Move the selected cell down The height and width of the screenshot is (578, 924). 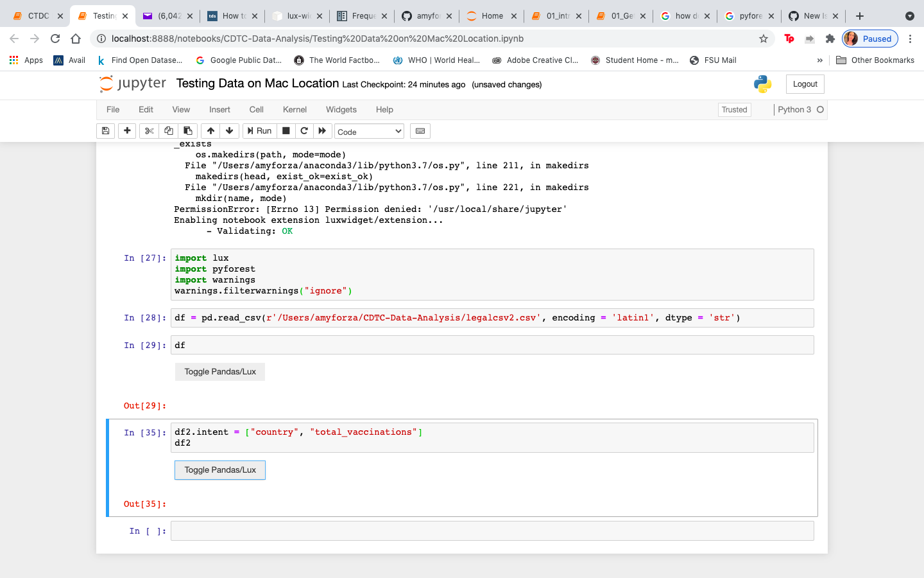click(x=229, y=131)
